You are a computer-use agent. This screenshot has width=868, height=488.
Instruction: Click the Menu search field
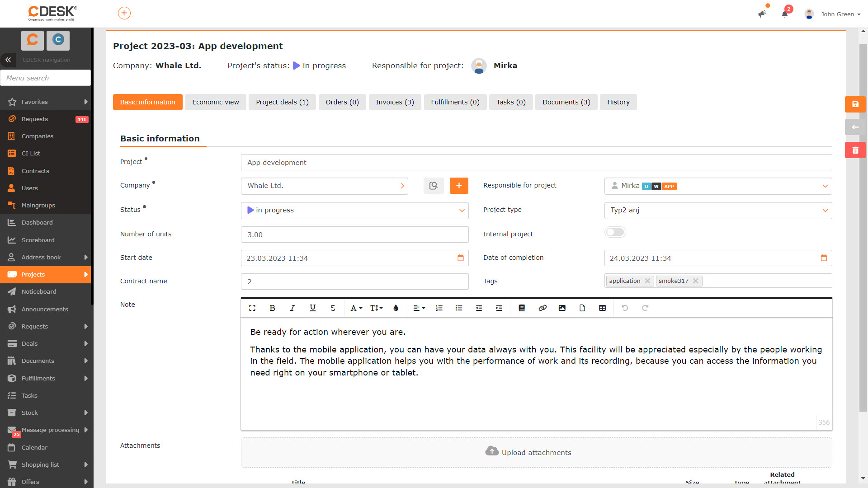(45, 78)
